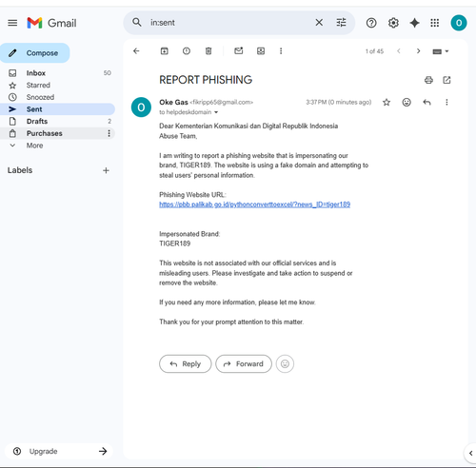The image size is (476, 468).
Task: Click the emoji reaction button beside Forward
Action: pos(285,363)
